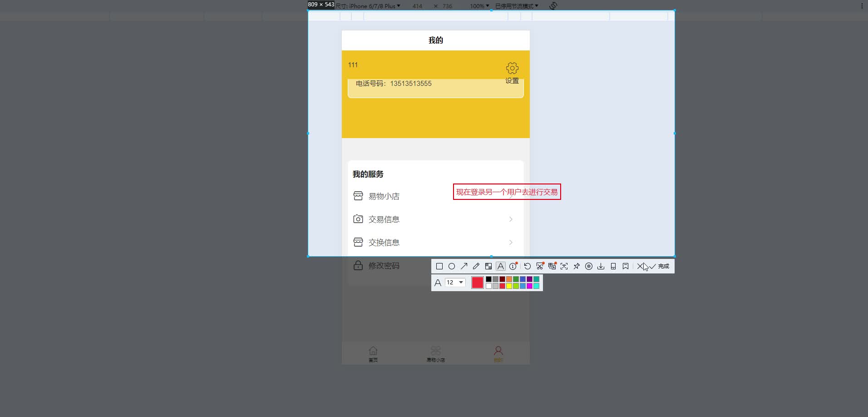Click the chevron on the 交易信息 row
The width and height of the screenshot is (868, 417).
(511, 219)
